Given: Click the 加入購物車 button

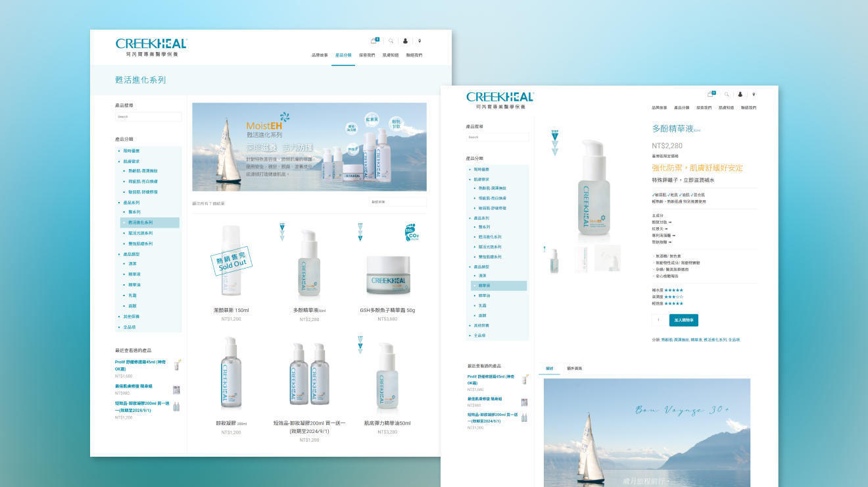Looking at the screenshot, I should 684,320.
